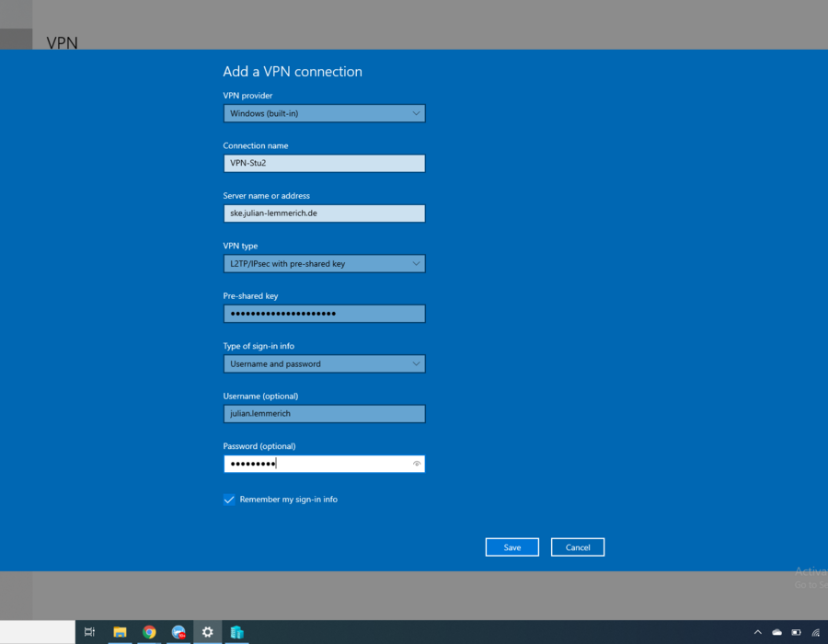
Task: Click the Username (optional) field
Action: pos(324,414)
